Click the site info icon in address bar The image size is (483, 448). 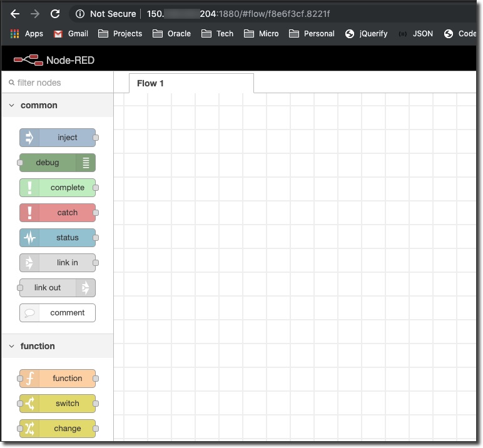80,14
